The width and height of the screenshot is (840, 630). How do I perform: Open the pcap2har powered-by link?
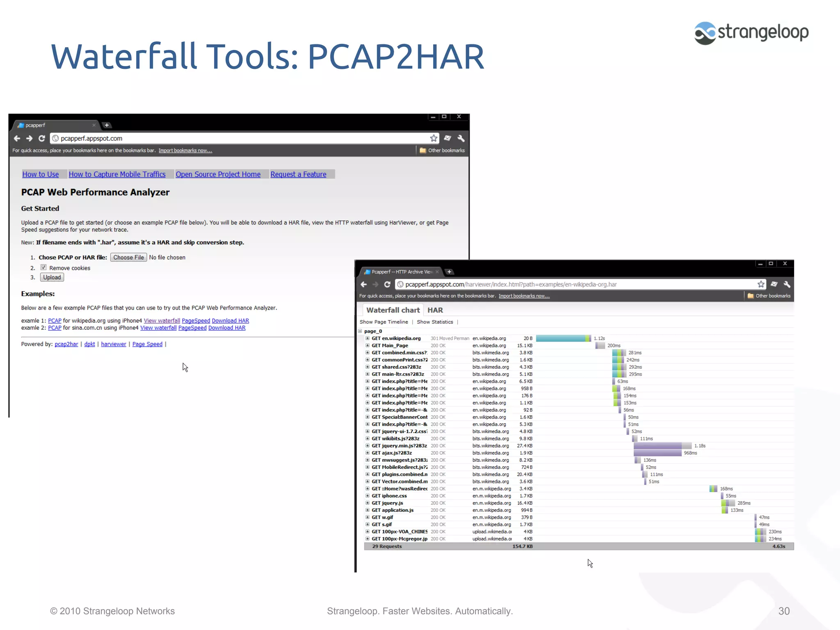pyautogui.click(x=66, y=344)
